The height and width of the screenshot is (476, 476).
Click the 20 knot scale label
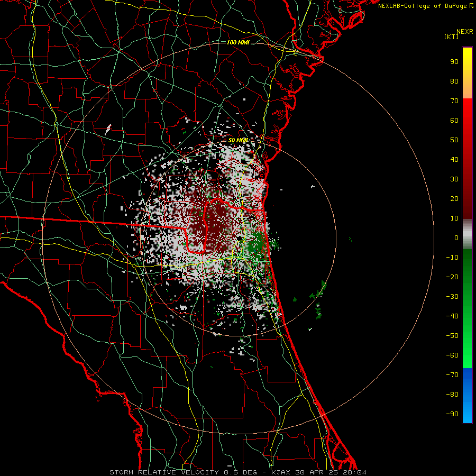454,198
